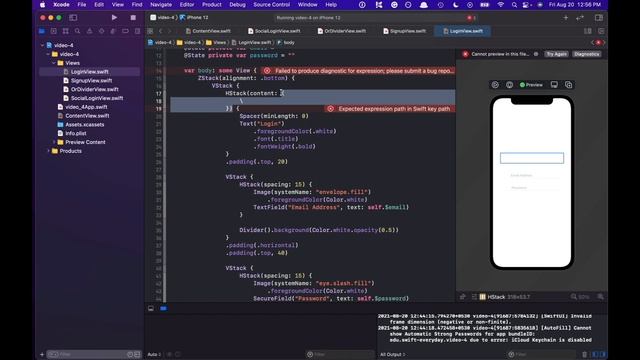The width and height of the screenshot is (640, 360).
Task: Click the expected expression path error
Action: [x=390, y=109]
